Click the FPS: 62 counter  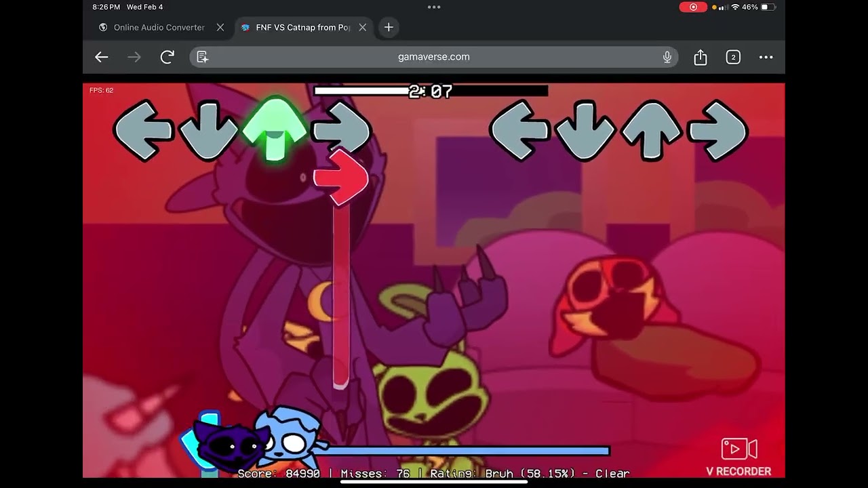tap(101, 90)
